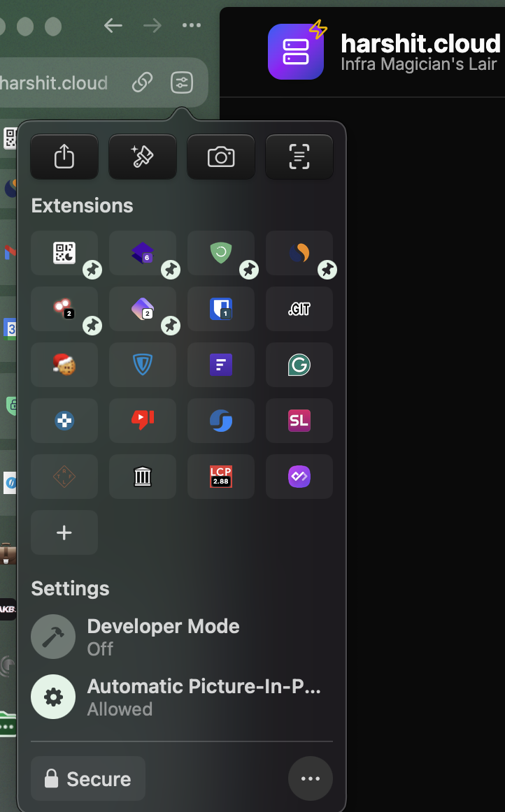Screen dimensions: 505x812
Task: Click the "Infra Magician's Lair" tagline
Action: (419, 64)
